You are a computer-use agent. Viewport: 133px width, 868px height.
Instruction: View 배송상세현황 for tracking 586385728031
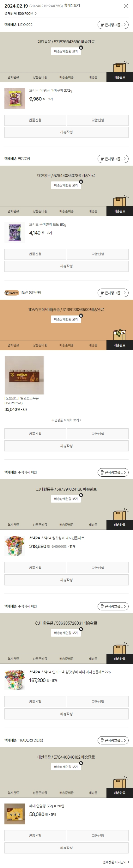[x=66, y=633]
